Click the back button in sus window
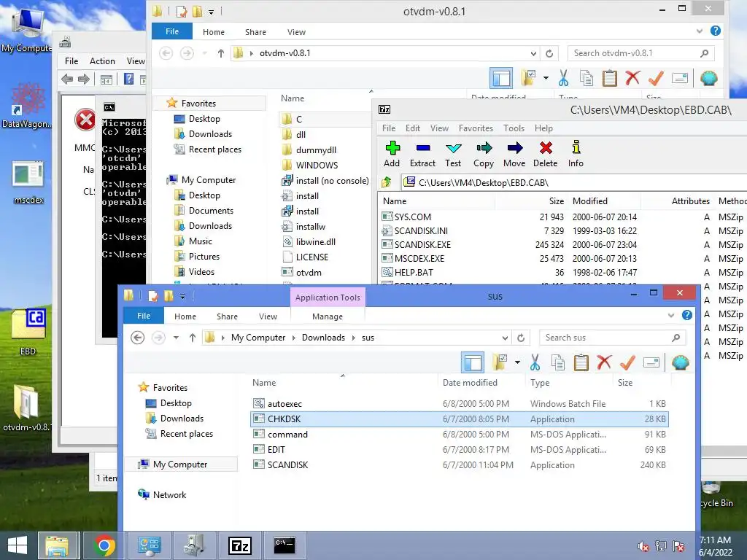 pos(138,338)
